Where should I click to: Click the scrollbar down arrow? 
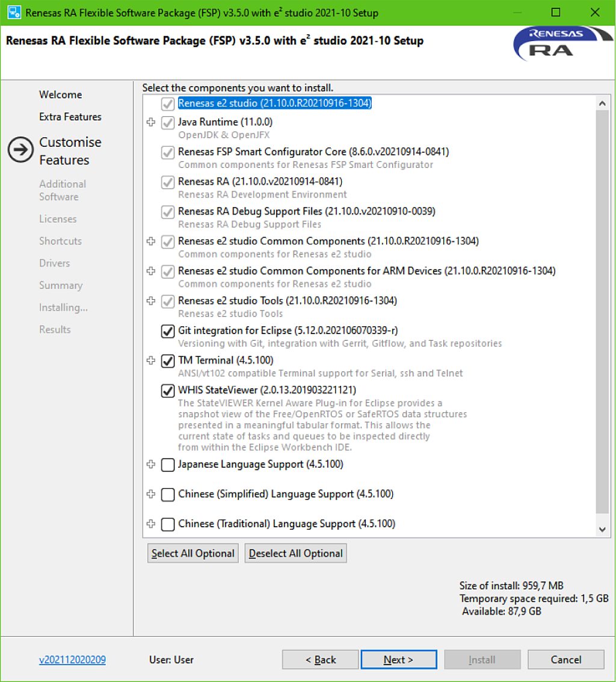click(602, 529)
